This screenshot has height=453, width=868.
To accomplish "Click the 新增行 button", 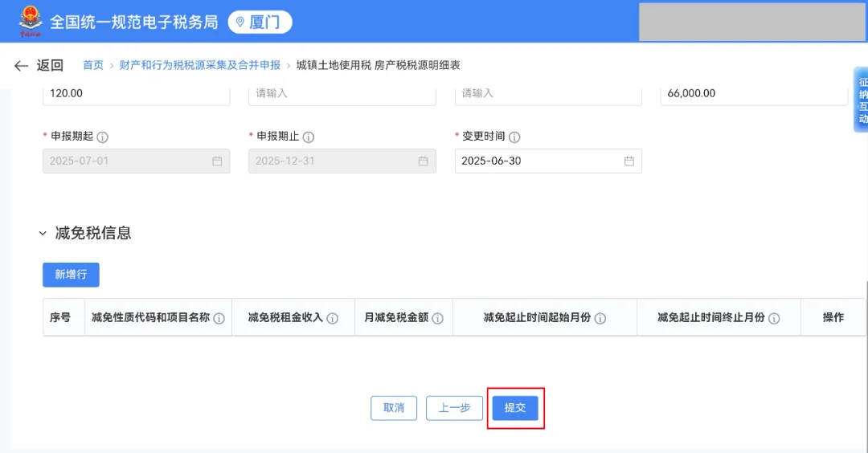I will point(71,275).
